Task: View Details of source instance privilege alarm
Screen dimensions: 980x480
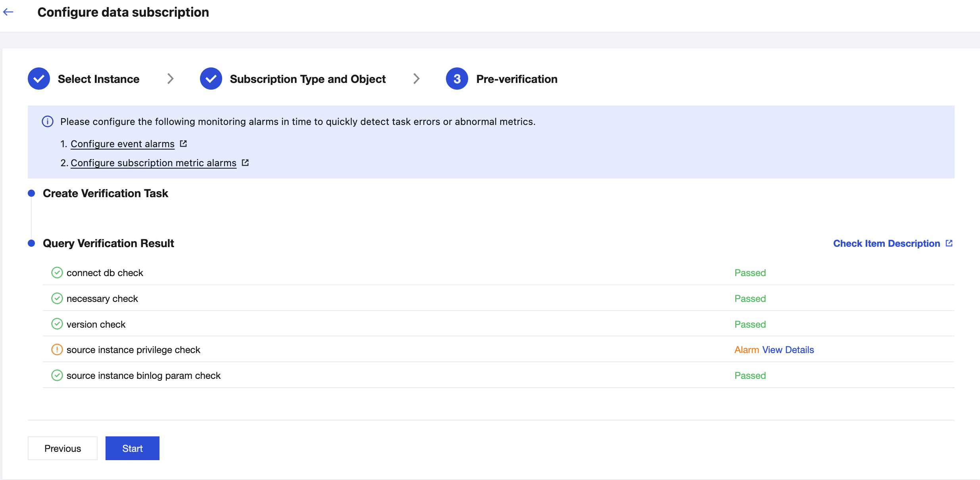Action: pos(788,350)
